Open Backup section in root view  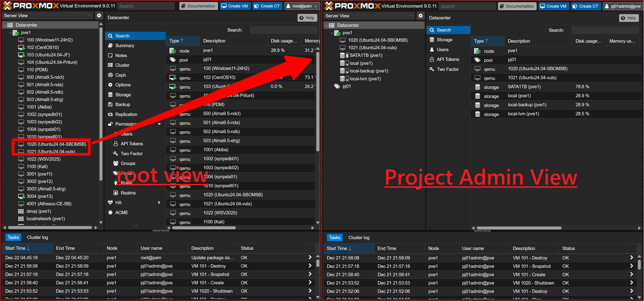(x=123, y=104)
